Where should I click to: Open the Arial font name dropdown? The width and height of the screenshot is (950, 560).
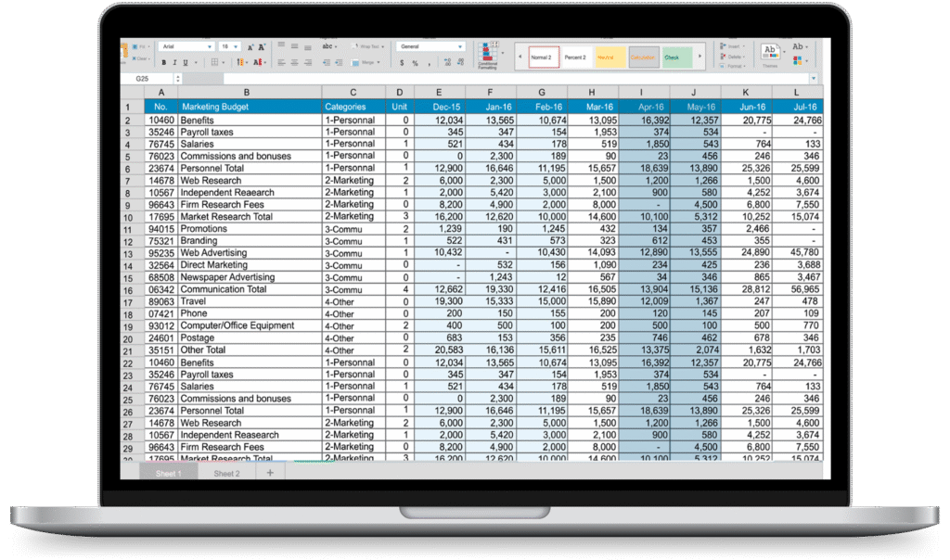[185, 46]
